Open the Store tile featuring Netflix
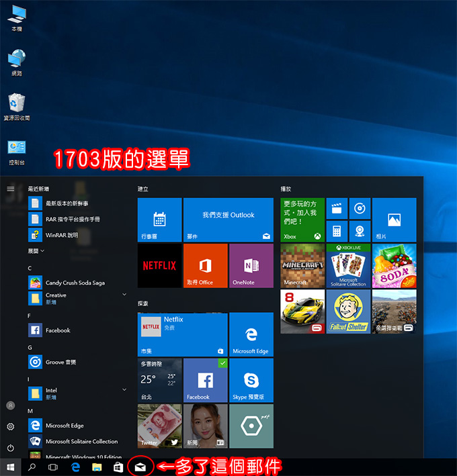 [182, 334]
